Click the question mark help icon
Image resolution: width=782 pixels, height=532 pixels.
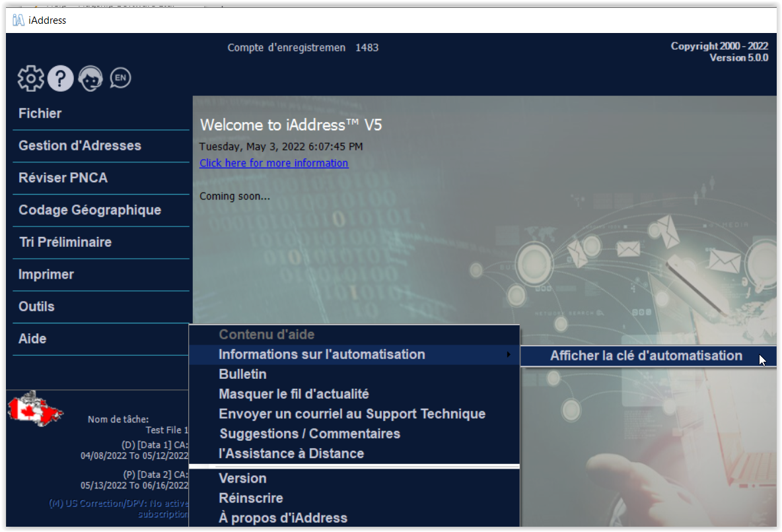coord(60,79)
